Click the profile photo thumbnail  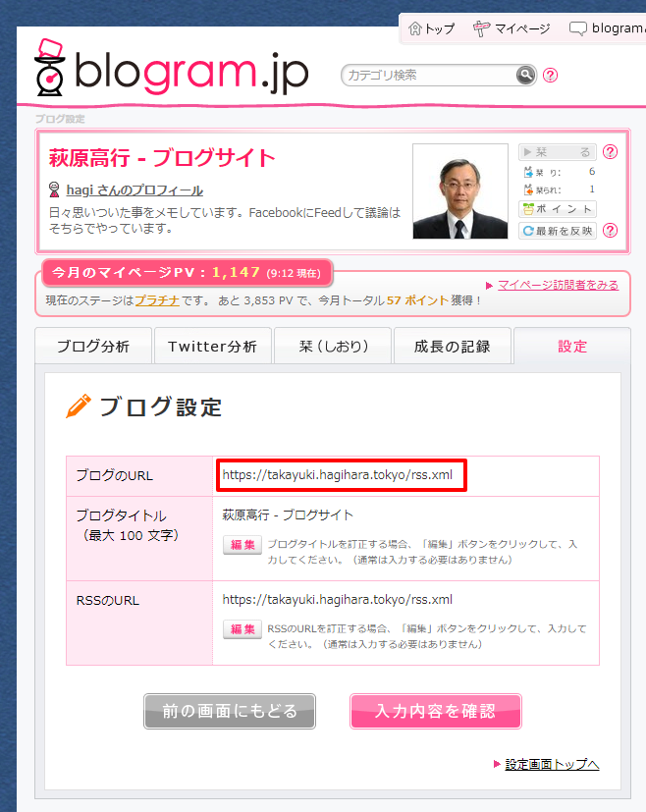coord(460,191)
